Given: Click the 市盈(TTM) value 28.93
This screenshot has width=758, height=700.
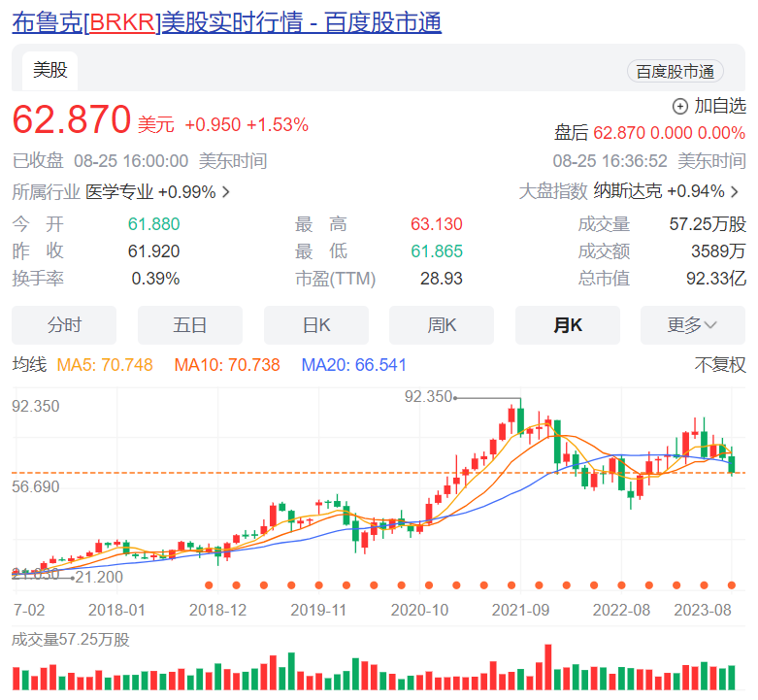Looking at the screenshot, I should (x=442, y=279).
